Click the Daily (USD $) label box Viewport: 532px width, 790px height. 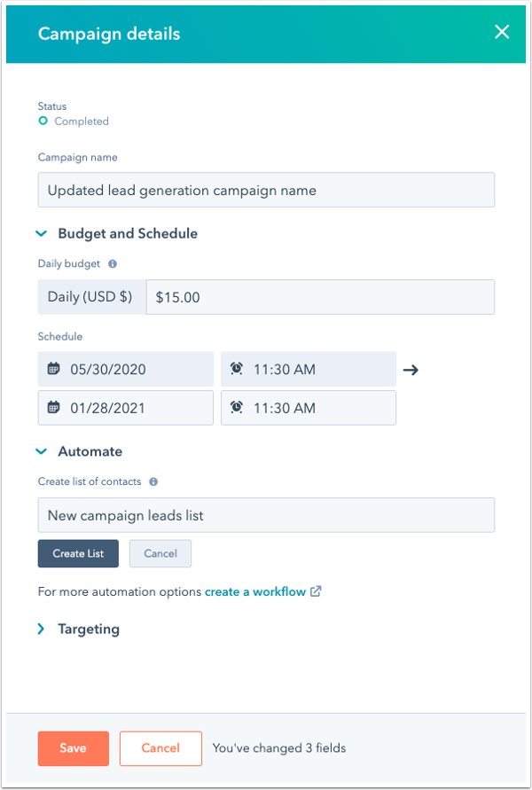point(92,297)
